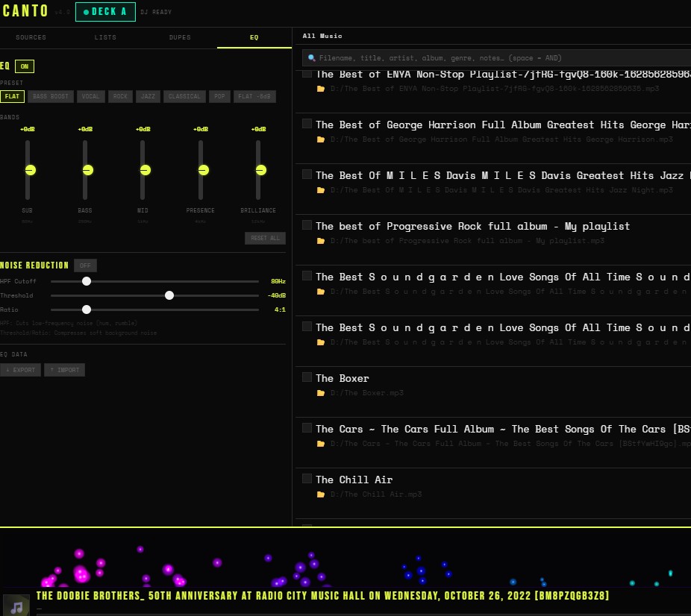Export the EQ data
Image resolution: width=691 pixels, height=616 pixels.
(20, 370)
